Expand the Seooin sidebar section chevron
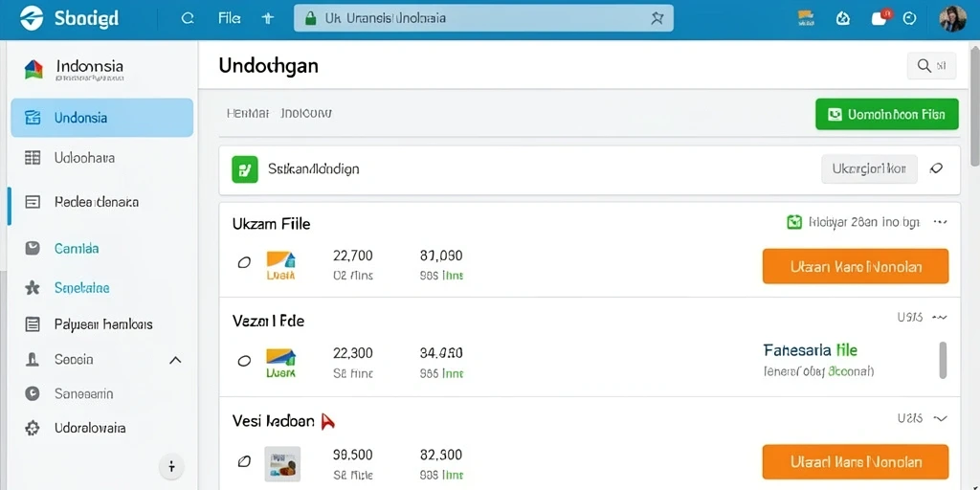Image resolution: width=980 pixels, height=490 pixels. (x=176, y=360)
